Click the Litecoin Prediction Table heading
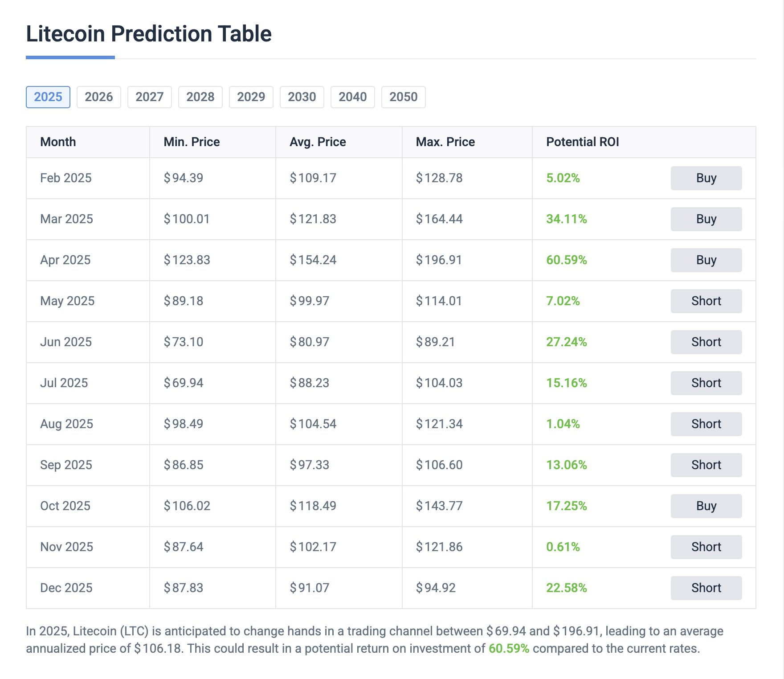Screen dimensions: 784x679 click(149, 34)
